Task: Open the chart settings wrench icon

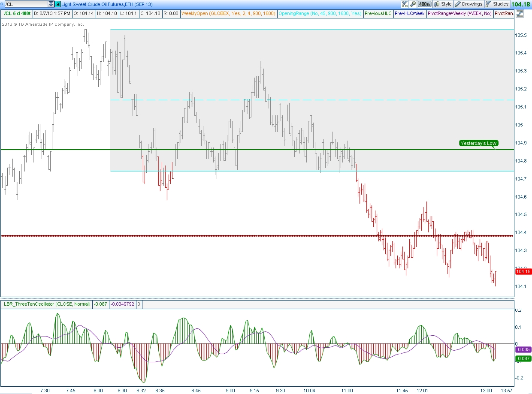Action: 413,4
